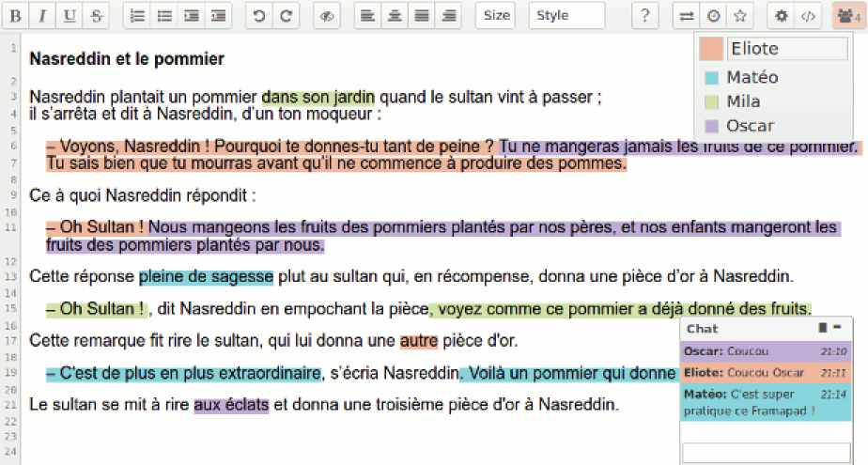Redo the last edit
This screenshot has height=465, width=868.
(286, 16)
